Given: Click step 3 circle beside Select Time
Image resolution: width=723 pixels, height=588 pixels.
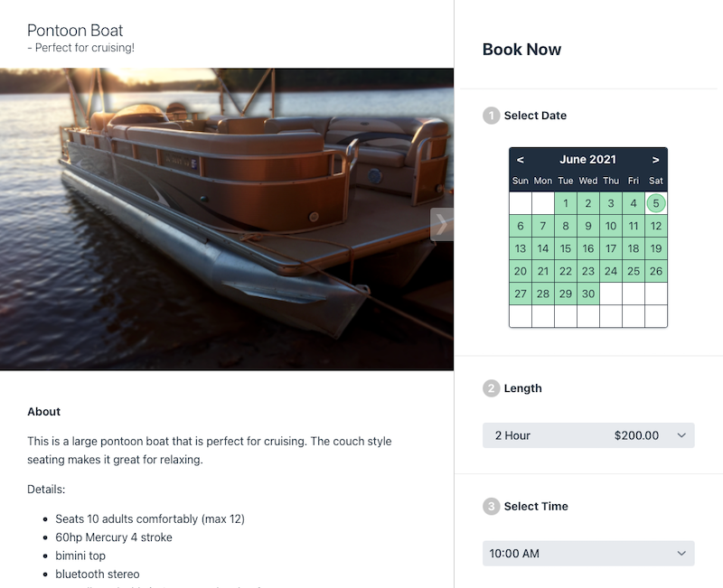Looking at the screenshot, I should (x=491, y=507).
